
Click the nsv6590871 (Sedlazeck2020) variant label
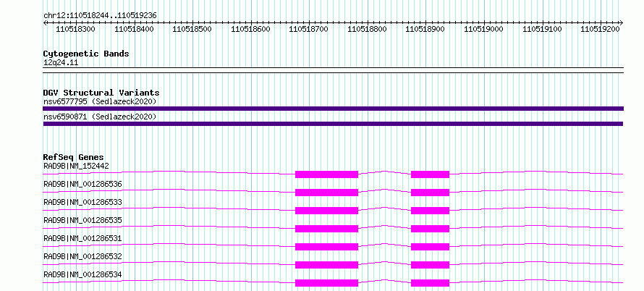pos(100,117)
